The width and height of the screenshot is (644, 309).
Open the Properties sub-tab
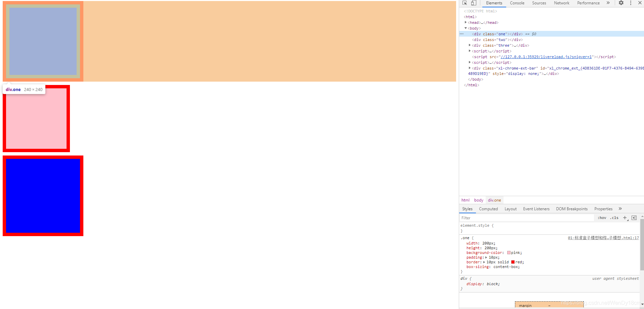click(603, 209)
